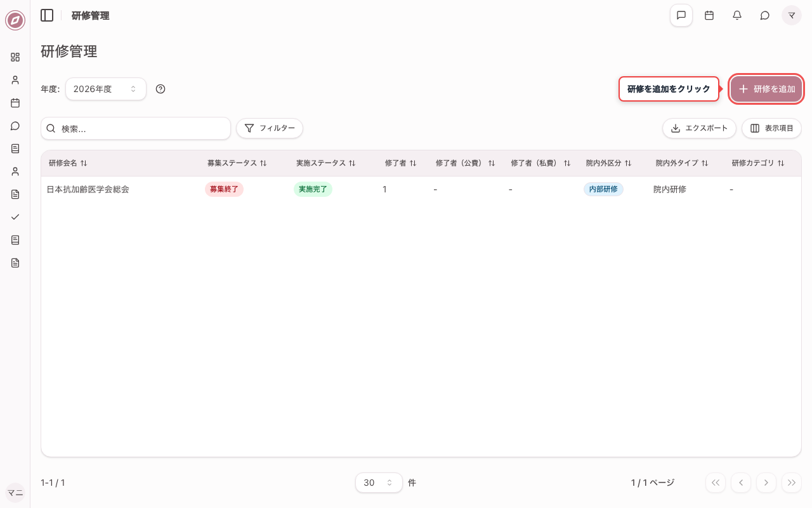Viewport: 812px width, 508px height.
Task: Open the document icon directly below sidebar chat bubble
Action: pos(15,149)
